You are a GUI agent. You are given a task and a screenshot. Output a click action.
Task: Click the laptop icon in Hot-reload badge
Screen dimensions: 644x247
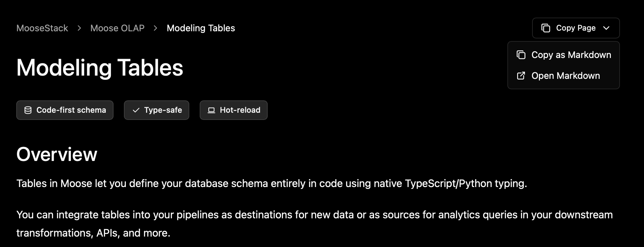coord(211,110)
